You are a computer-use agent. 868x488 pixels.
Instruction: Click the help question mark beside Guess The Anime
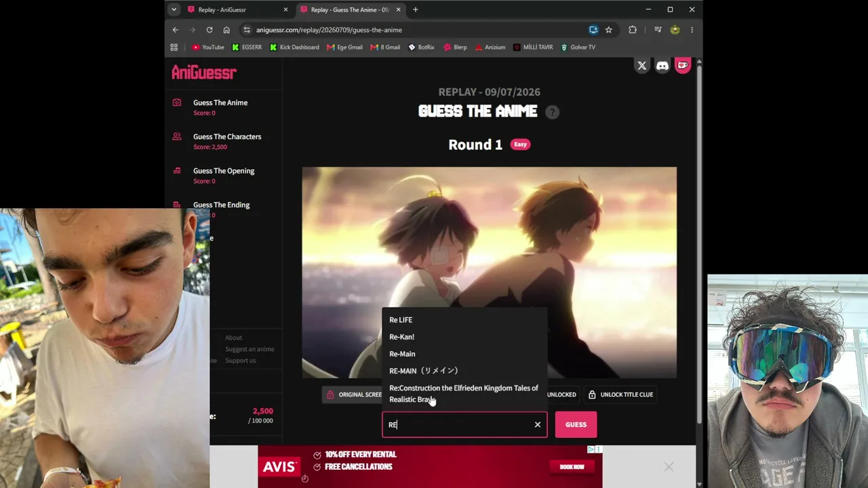click(x=553, y=113)
